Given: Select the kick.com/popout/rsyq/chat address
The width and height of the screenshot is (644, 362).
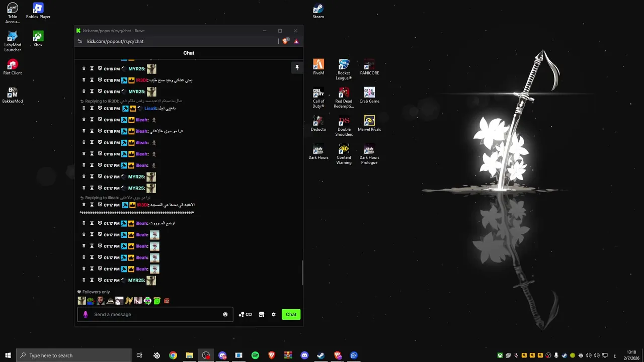Looking at the screenshot, I should point(115,41).
